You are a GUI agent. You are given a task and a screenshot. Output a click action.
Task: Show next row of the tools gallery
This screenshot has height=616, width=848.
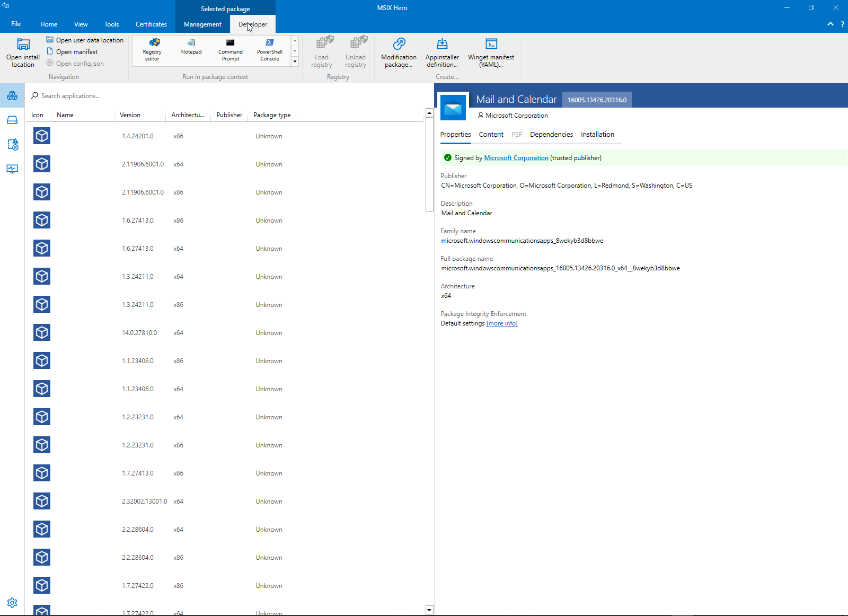(x=295, y=51)
